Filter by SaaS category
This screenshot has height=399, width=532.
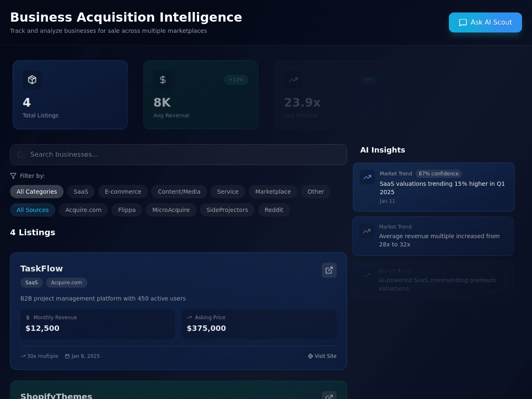pyautogui.click(x=81, y=192)
